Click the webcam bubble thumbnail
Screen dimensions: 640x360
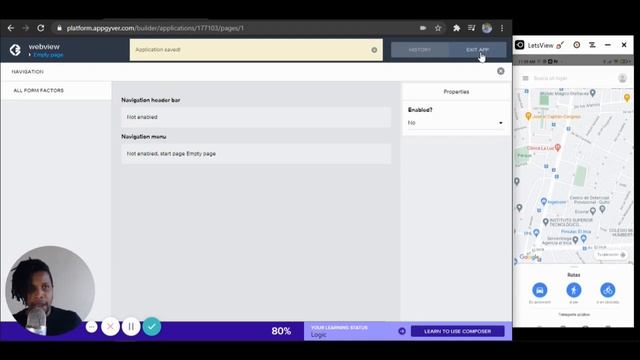[50, 291]
